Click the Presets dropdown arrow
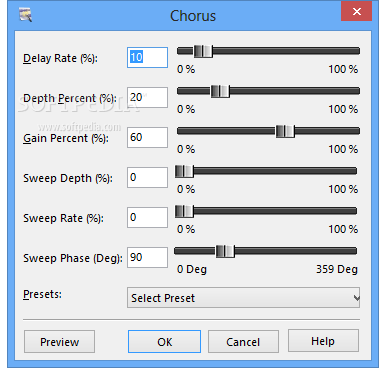 point(356,298)
